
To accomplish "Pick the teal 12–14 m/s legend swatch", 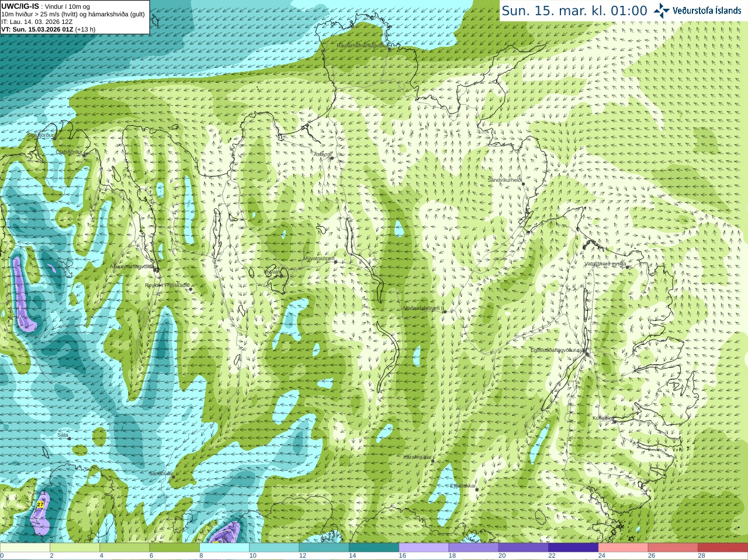I will pyautogui.click(x=324, y=548).
